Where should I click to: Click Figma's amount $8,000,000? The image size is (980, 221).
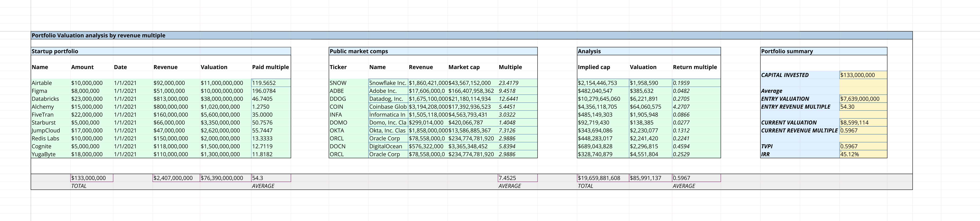[92, 91]
